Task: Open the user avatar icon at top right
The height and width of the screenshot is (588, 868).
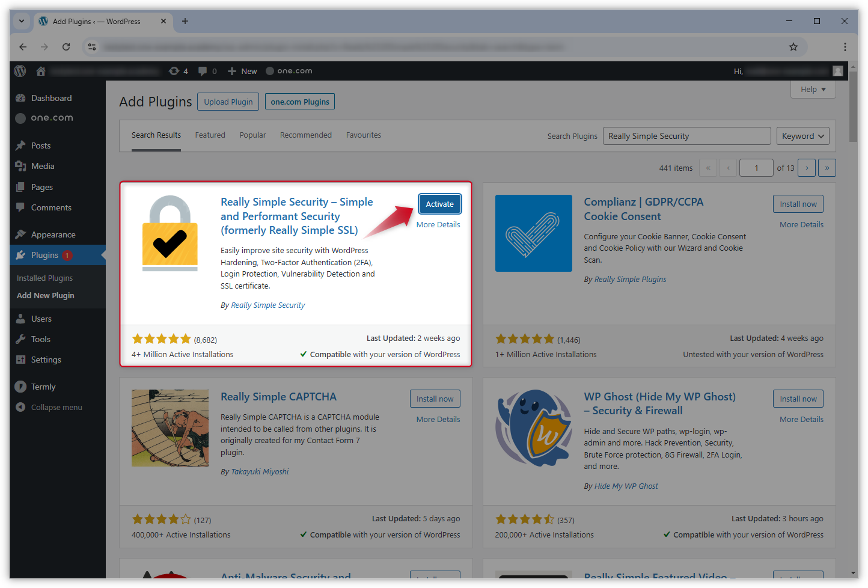Action: pos(838,70)
